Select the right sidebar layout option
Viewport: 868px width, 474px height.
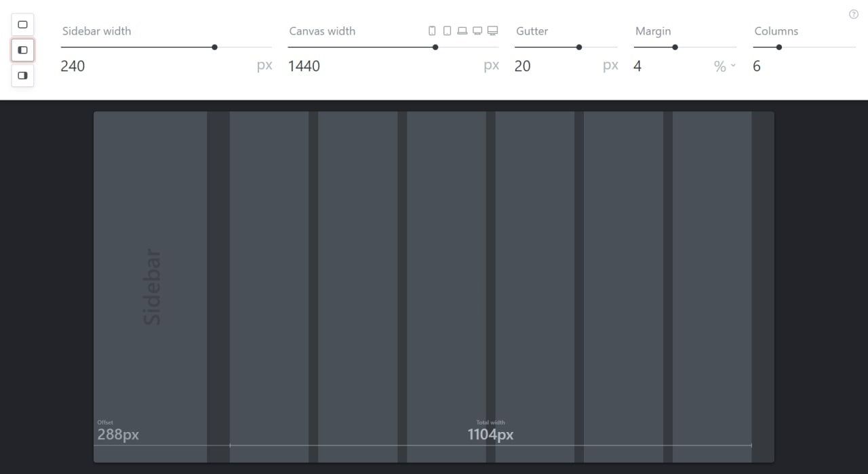click(22, 75)
